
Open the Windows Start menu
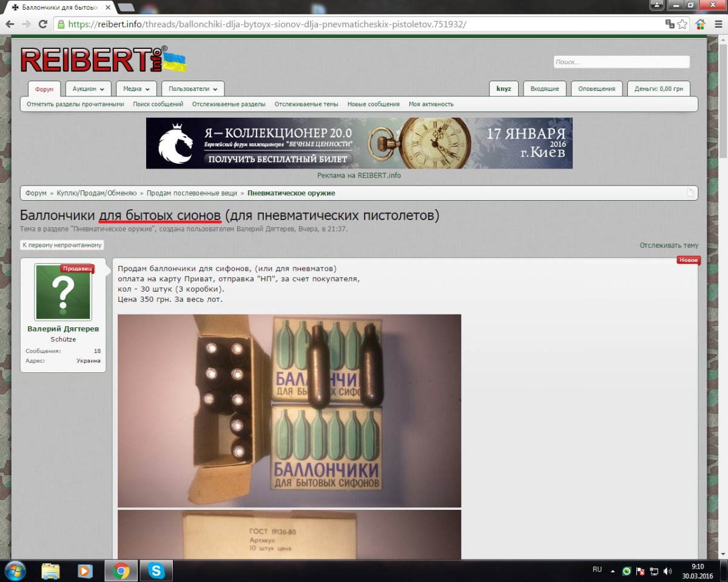point(15,570)
